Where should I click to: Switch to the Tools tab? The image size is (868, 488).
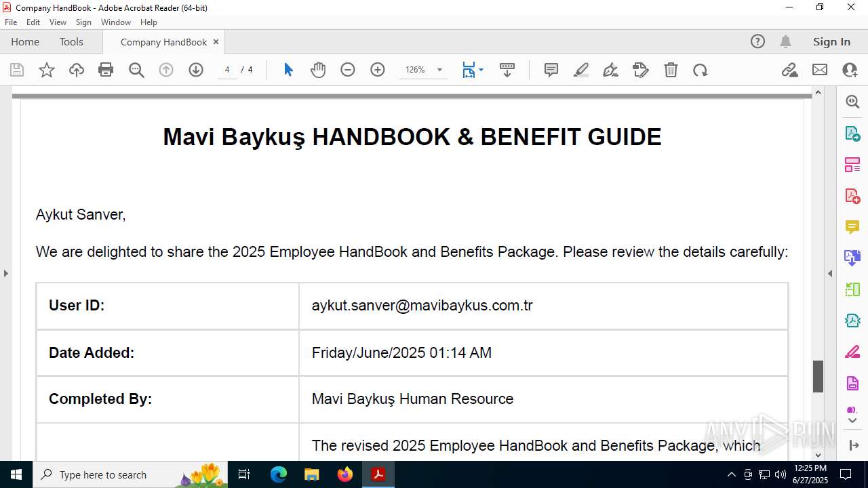click(x=71, y=41)
